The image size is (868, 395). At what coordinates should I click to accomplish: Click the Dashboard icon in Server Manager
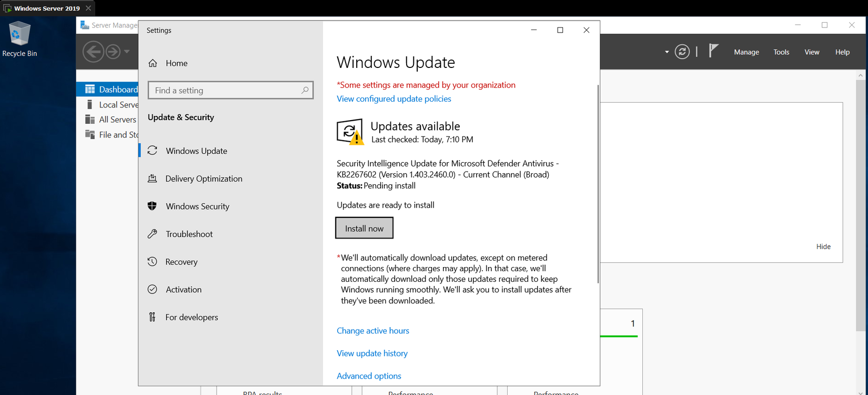(x=90, y=90)
